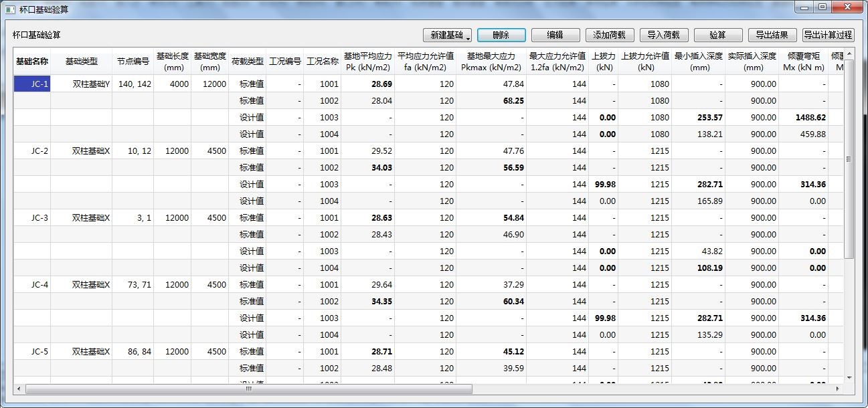Click the 编辑 button
This screenshot has height=408, width=868.
point(555,35)
